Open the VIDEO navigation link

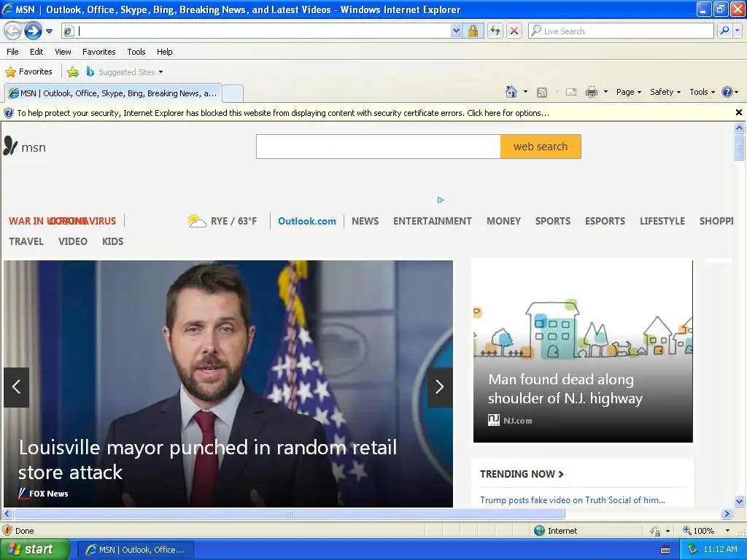(x=72, y=241)
